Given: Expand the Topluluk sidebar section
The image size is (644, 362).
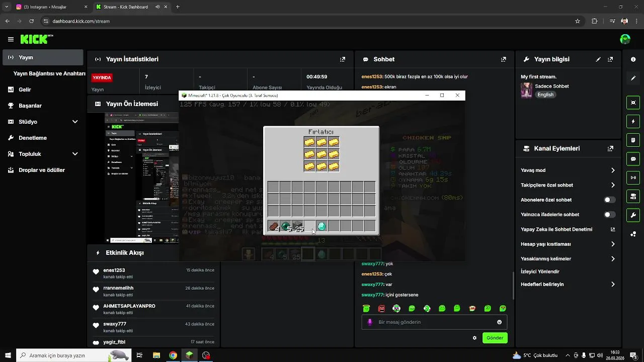Looking at the screenshot, I should click(x=75, y=154).
